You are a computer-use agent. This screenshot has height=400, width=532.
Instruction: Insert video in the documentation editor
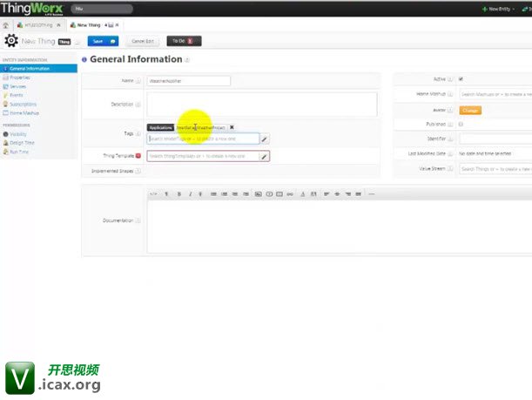click(269, 194)
